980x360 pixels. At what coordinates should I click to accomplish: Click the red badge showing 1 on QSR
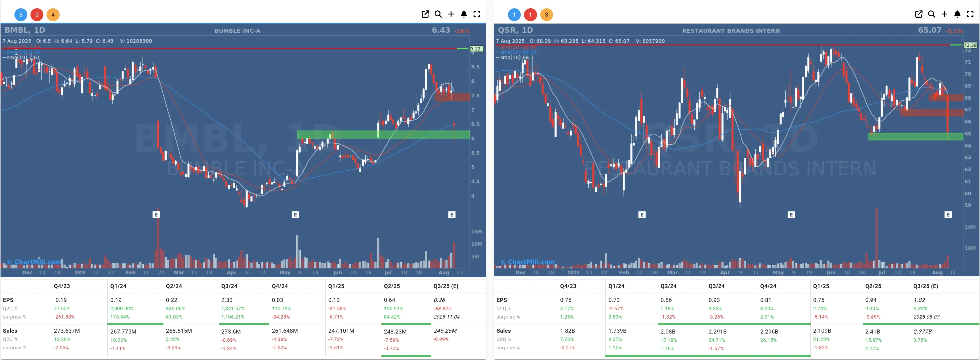click(530, 14)
